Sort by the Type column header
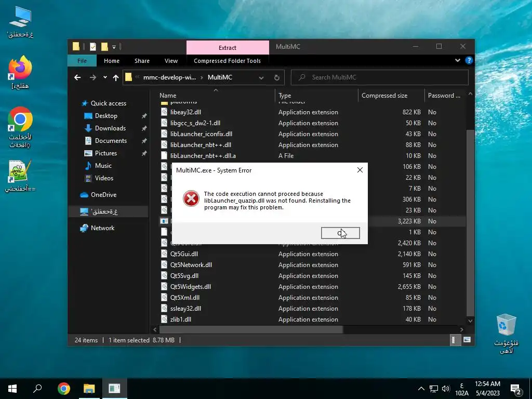Screen dimensions: 532x399 point(316,96)
